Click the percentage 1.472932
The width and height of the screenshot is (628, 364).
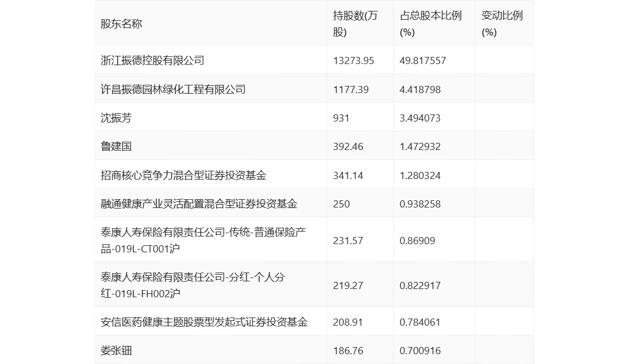coord(420,147)
